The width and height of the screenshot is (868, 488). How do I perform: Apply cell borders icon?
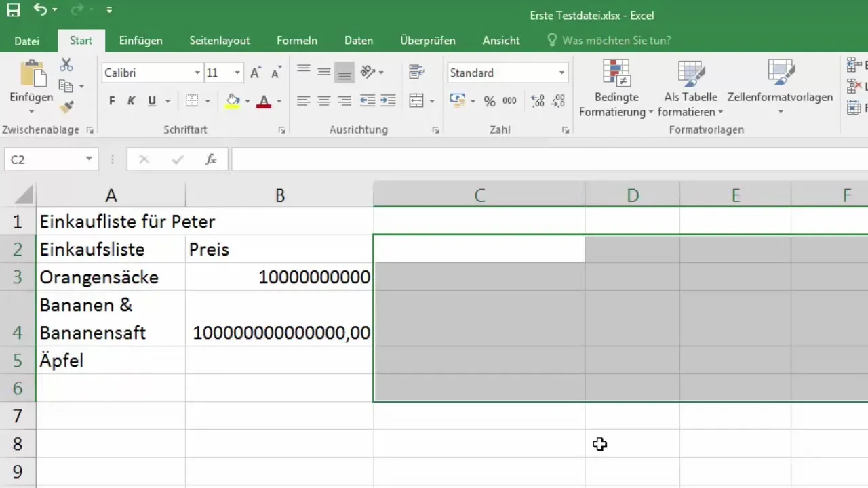pos(192,101)
